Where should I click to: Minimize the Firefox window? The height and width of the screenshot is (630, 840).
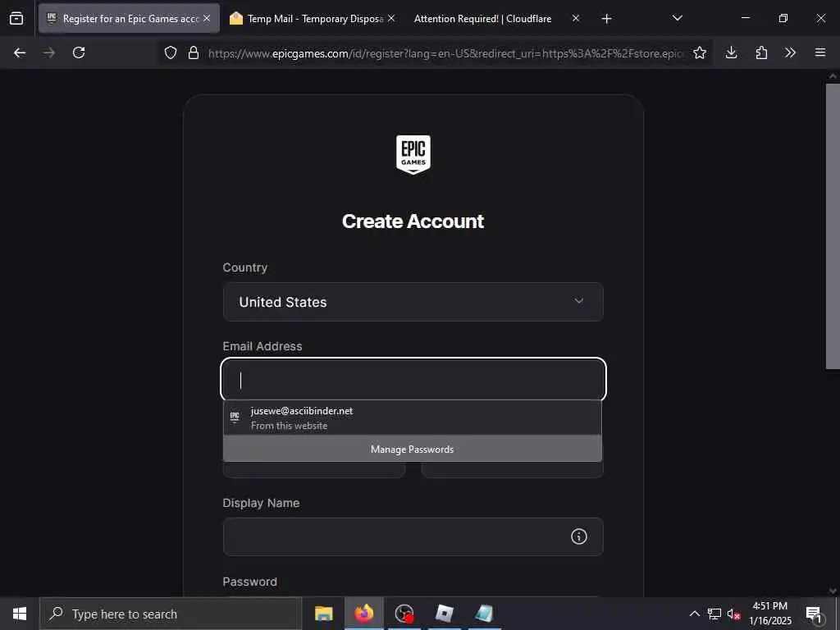[x=745, y=18]
